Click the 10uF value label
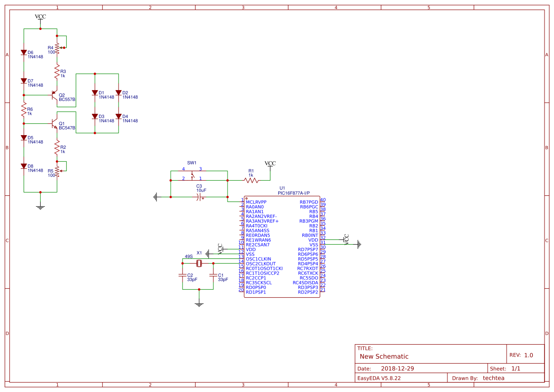 (x=201, y=191)
